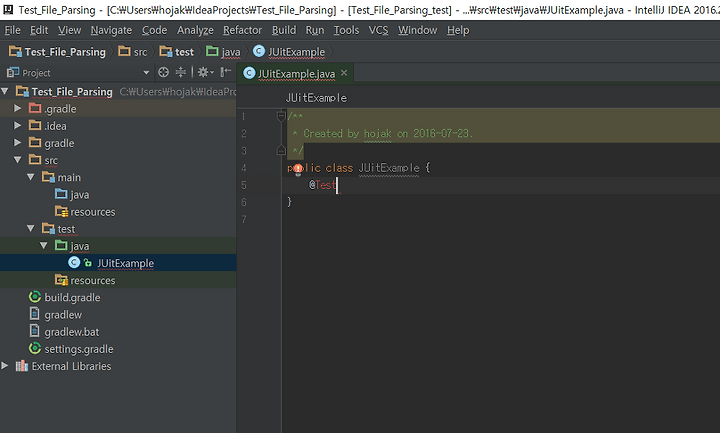
Task: Click the Scroll from Source target icon
Action: [163, 72]
